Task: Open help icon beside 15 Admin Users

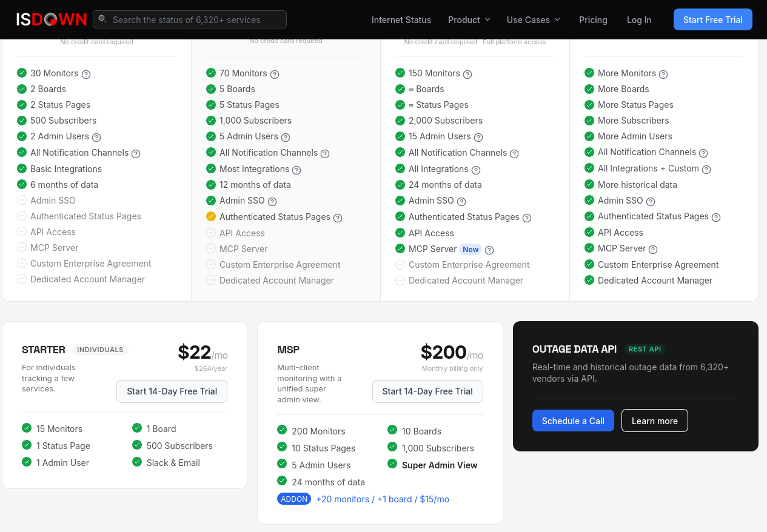Action: [x=478, y=137]
